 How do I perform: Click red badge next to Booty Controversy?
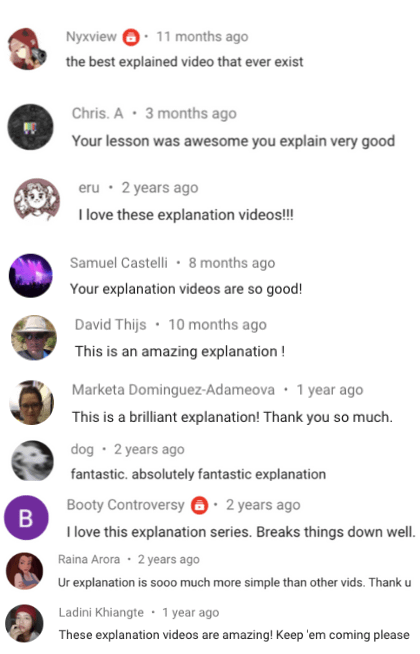[x=199, y=506]
